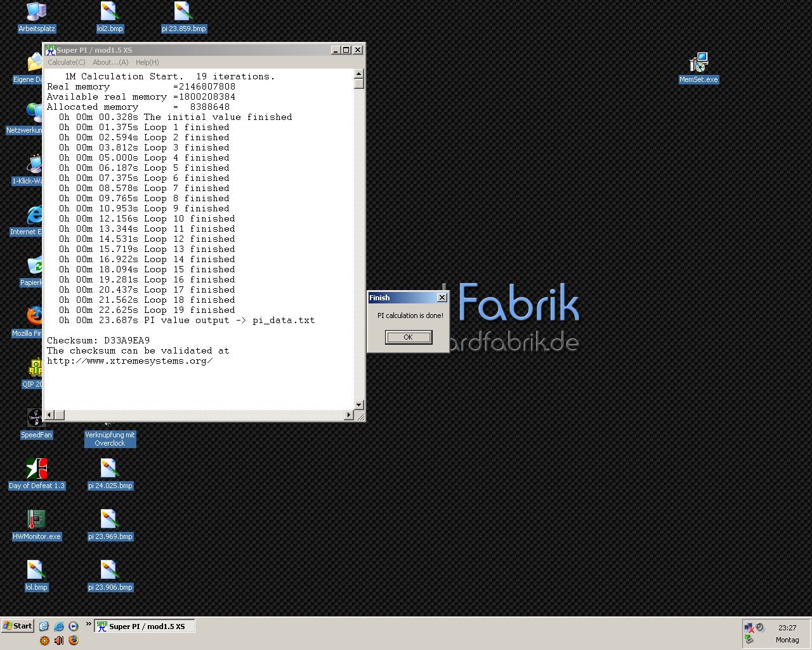
Task: Launch Internet Explorer from quick launch
Action: pyautogui.click(x=58, y=626)
